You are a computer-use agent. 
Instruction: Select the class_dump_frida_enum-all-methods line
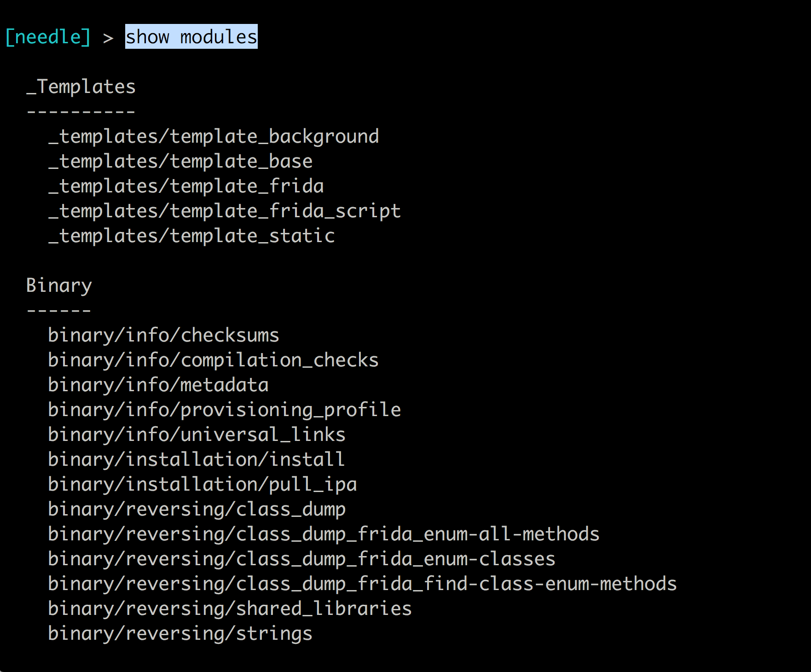tap(324, 534)
